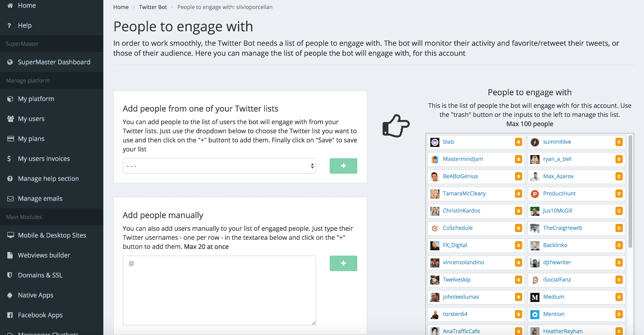Remove summitlive using its trash icon
The height and width of the screenshot is (335, 644).
[x=619, y=142]
